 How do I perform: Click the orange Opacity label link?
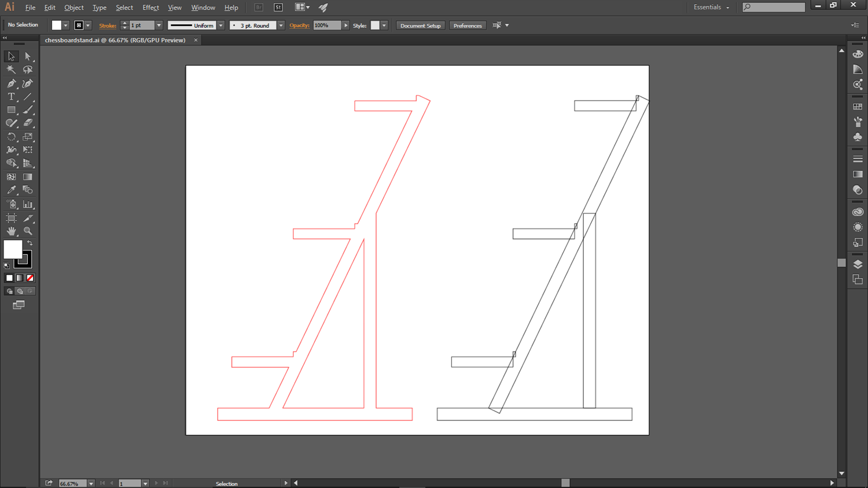click(299, 25)
